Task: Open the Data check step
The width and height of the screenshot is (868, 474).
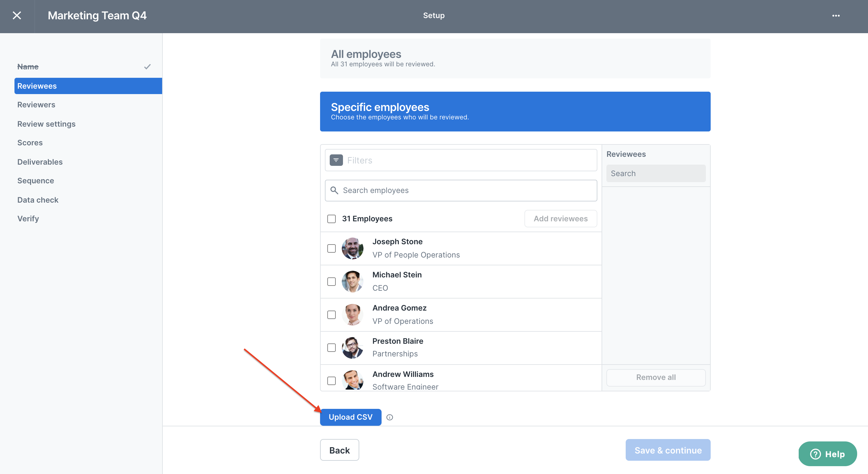Action: click(x=38, y=200)
